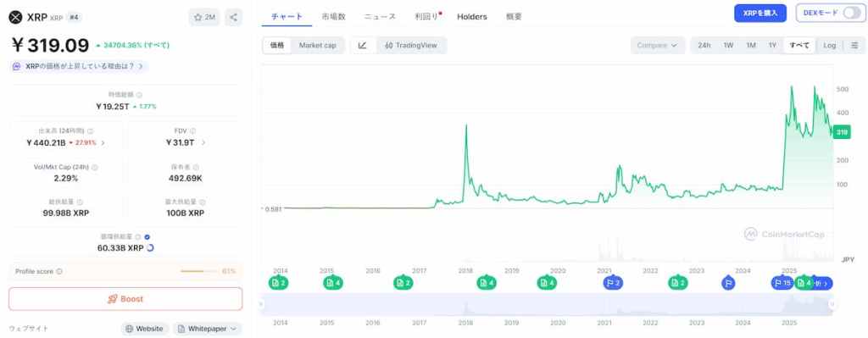Click the share icon beside the watchlist button

pos(234,17)
